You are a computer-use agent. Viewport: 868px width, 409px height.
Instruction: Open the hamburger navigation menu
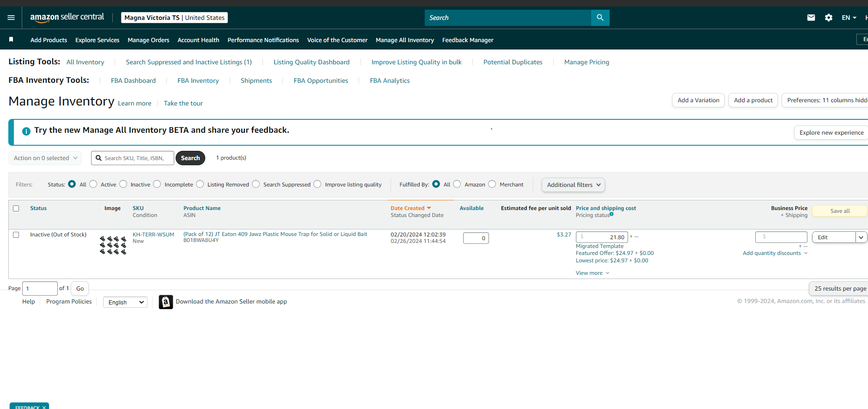[x=11, y=18]
